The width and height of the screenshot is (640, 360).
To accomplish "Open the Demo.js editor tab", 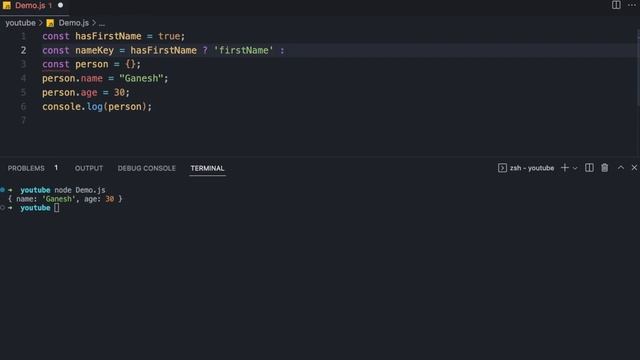I will (x=34, y=6).
